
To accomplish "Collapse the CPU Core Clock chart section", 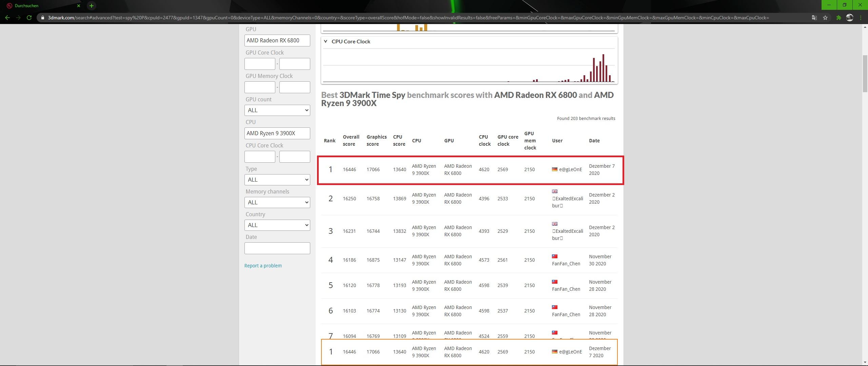I will coord(325,41).
